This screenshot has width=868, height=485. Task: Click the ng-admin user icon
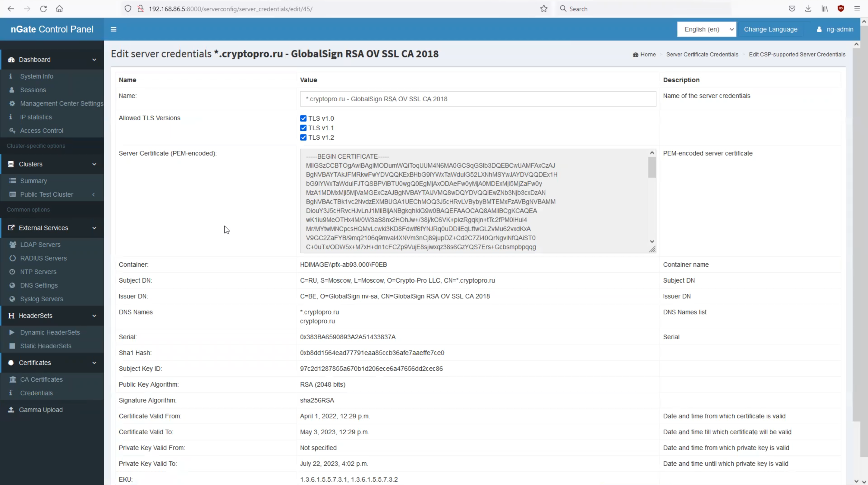[x=819, y=29]
